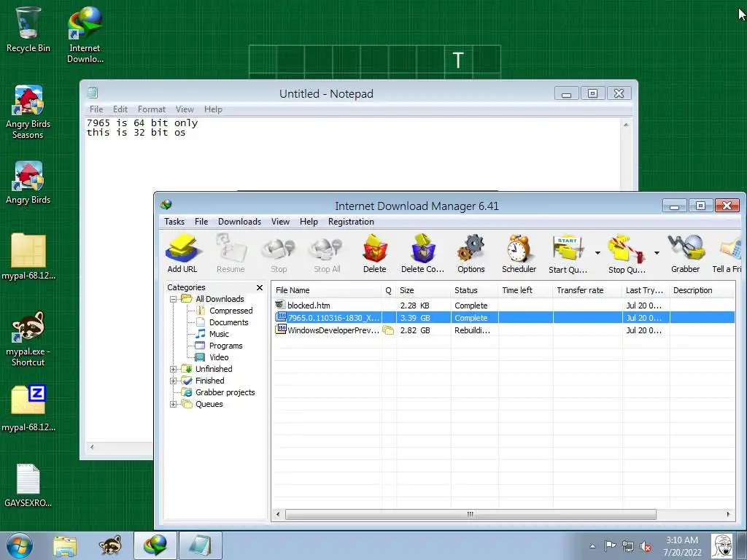Select the blocked.htm download row
Image resolution: width=747 pixels, height=560 pixels.
click(503, 306)
